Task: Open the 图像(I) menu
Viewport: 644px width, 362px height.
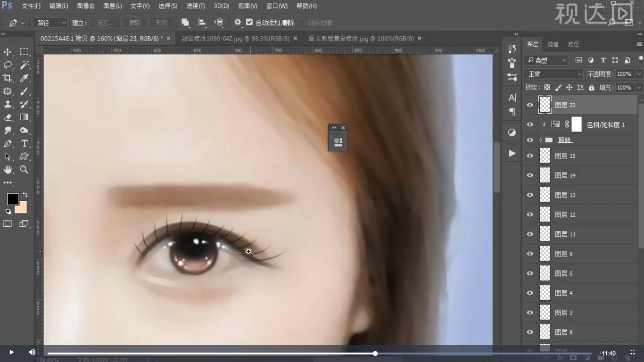Action: pyautogui.click(x=86, y=6)
